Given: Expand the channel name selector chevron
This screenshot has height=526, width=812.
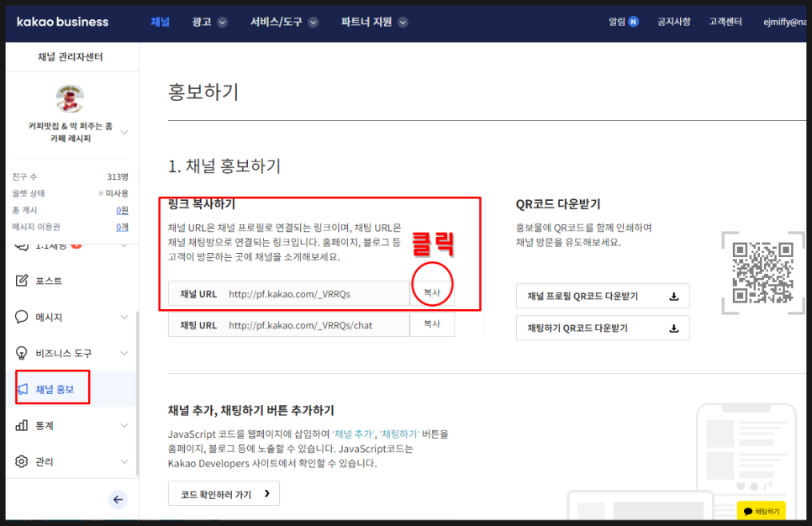Looking at the screenshot, I should click(x=124, y=133).
